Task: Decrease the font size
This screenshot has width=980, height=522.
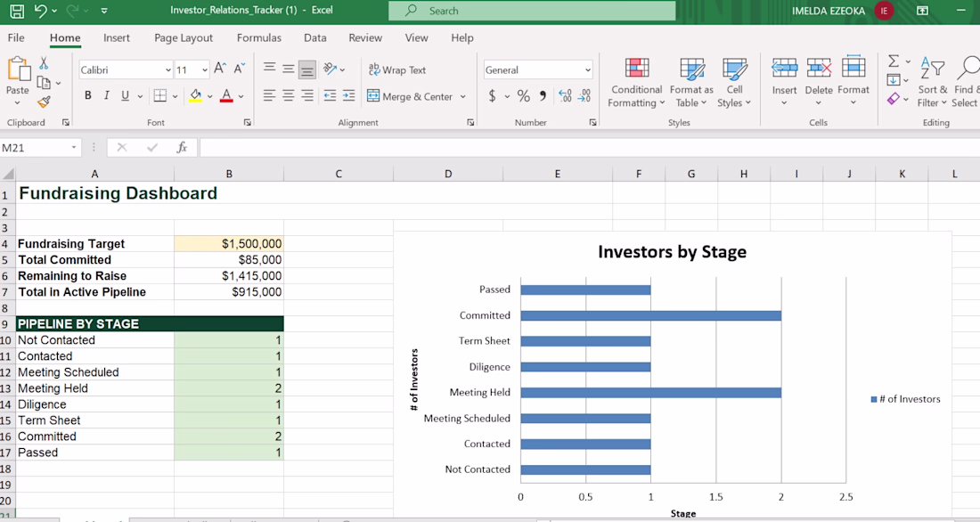Action: pos(240,69)
